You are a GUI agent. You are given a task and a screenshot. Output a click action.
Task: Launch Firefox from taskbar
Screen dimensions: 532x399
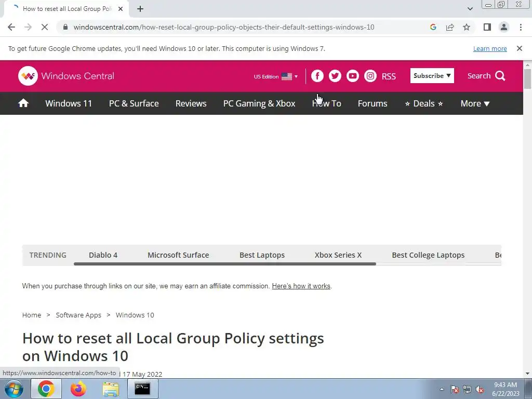pos(78,389)
